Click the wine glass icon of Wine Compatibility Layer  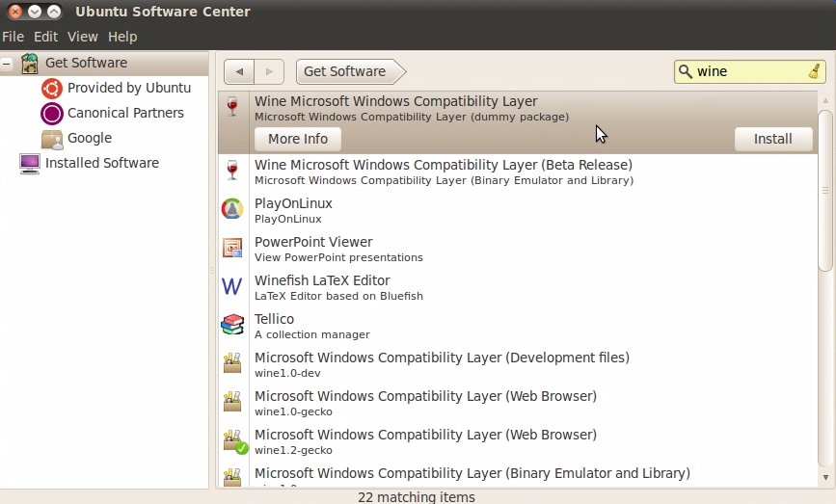(x=232, y=107)
